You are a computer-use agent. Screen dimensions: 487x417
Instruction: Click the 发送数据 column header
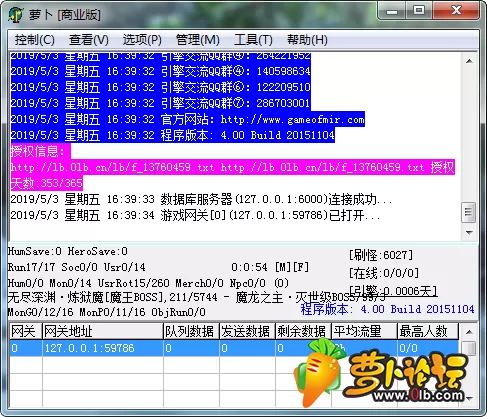247,332
